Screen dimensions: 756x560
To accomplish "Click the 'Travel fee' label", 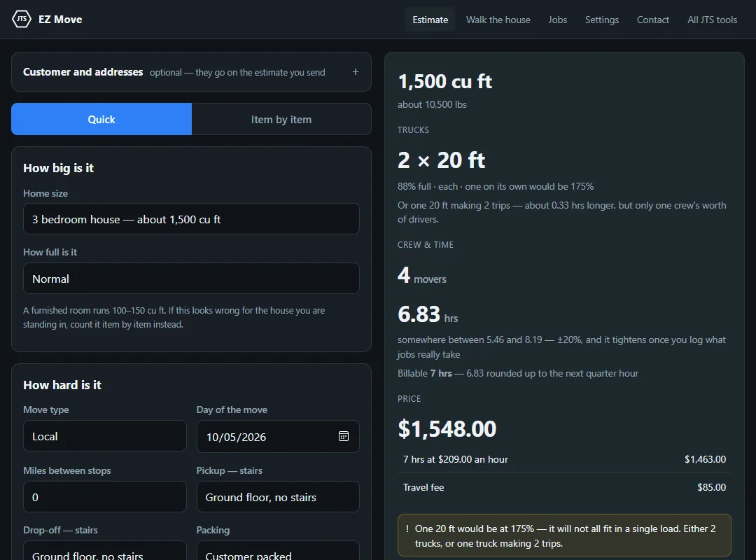I will point(423,487).
